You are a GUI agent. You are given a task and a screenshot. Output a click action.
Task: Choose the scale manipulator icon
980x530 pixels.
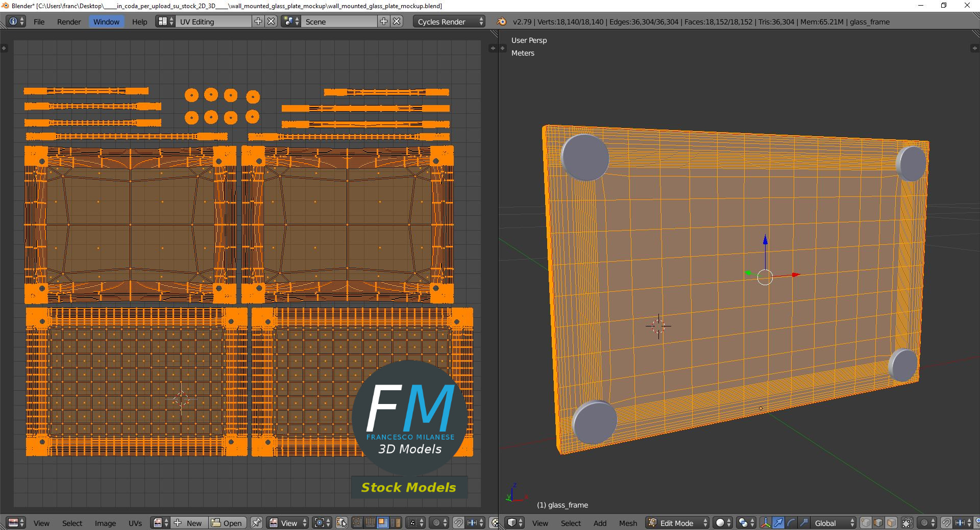(x=803, y=523)
